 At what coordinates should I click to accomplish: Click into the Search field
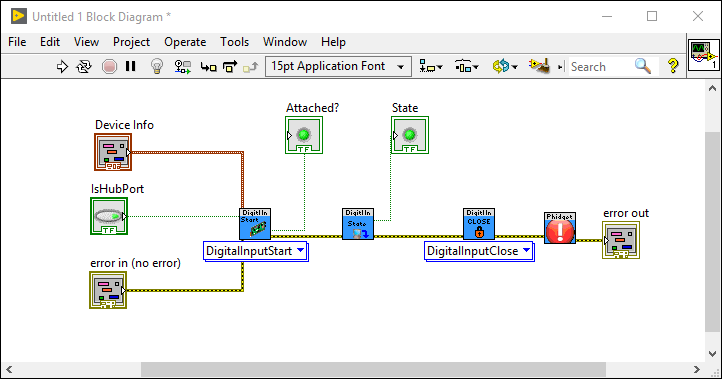coord(600,67)
